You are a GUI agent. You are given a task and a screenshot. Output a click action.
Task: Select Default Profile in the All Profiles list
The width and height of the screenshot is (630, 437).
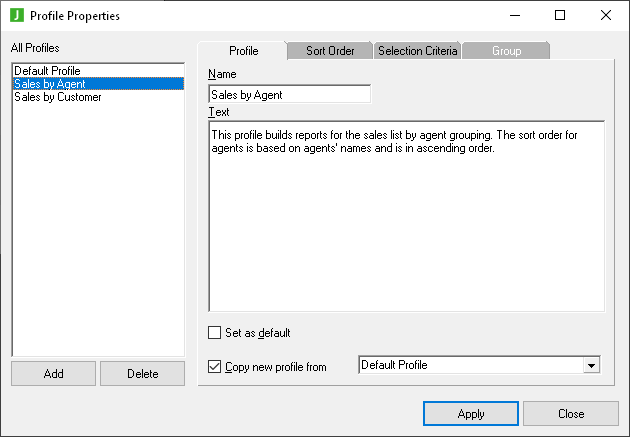(x=47, y=71)
